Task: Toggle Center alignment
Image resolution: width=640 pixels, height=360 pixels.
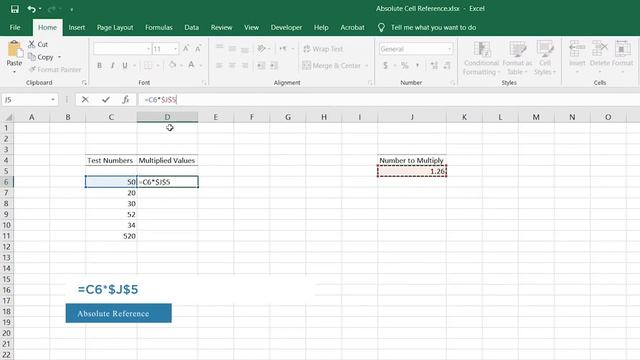Action: [232, 65]
